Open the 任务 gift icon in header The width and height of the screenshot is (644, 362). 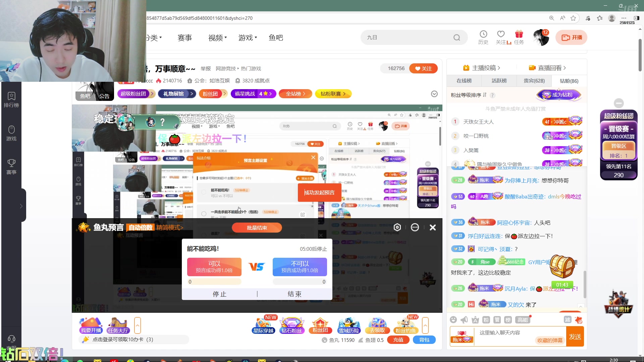click(519, 37)
